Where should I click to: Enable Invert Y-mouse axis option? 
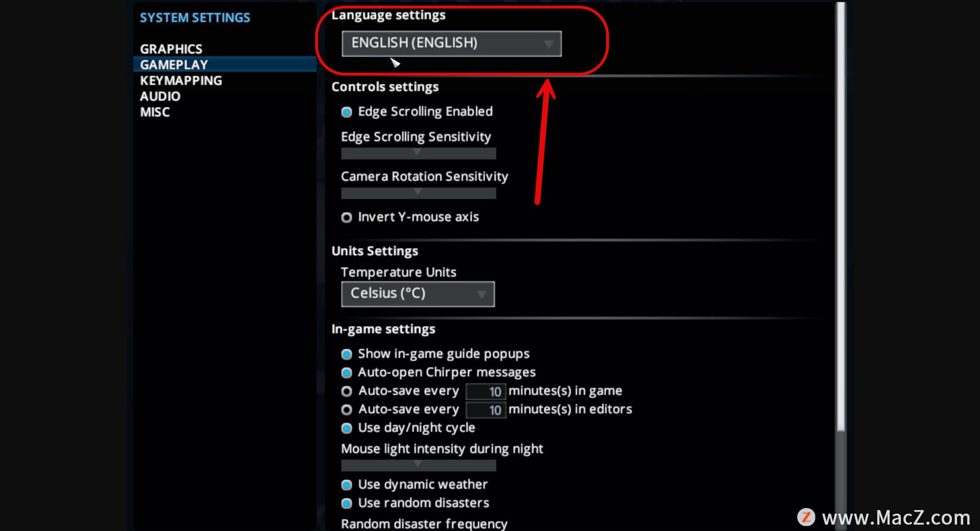tap(347, 218)
